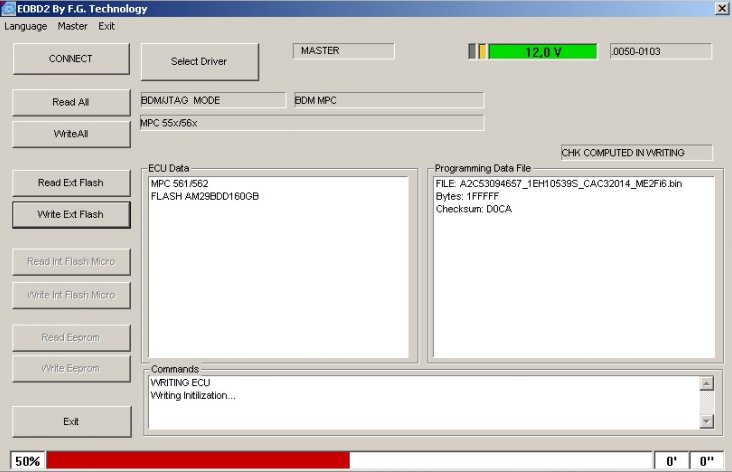Select the Writing Initilization... line
This screenshot has width=732, height=472.
pyautogui.click(x=193, y=395)
